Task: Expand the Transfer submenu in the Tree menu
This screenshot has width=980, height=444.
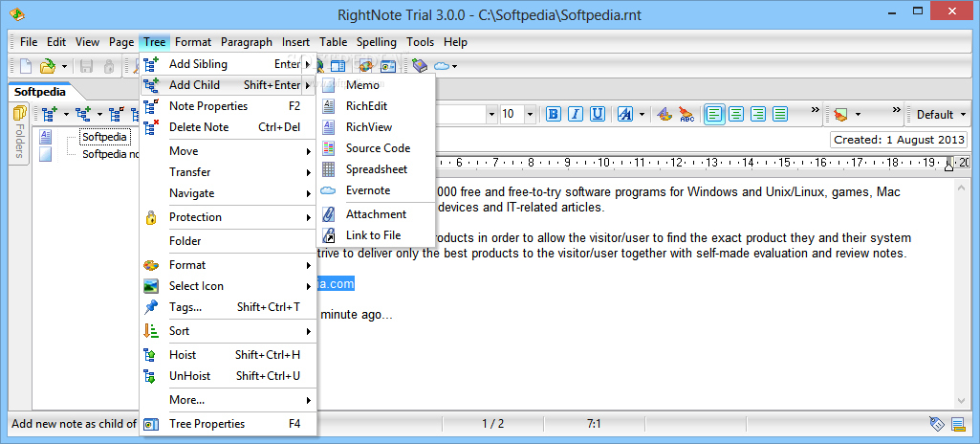Action: [229, 172]
